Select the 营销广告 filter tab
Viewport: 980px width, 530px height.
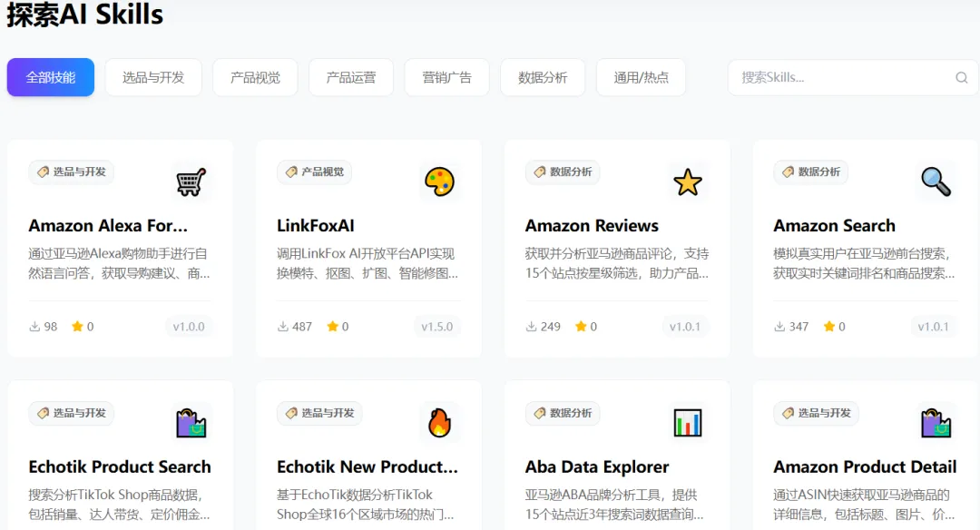coord(446,77)
